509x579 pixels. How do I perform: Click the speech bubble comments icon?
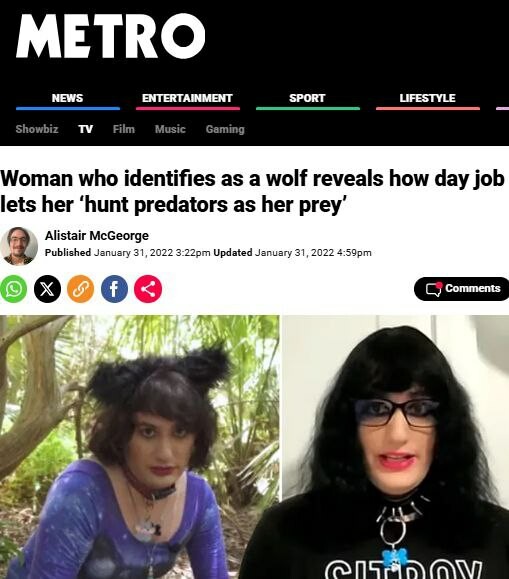click(x=434, y=289)
